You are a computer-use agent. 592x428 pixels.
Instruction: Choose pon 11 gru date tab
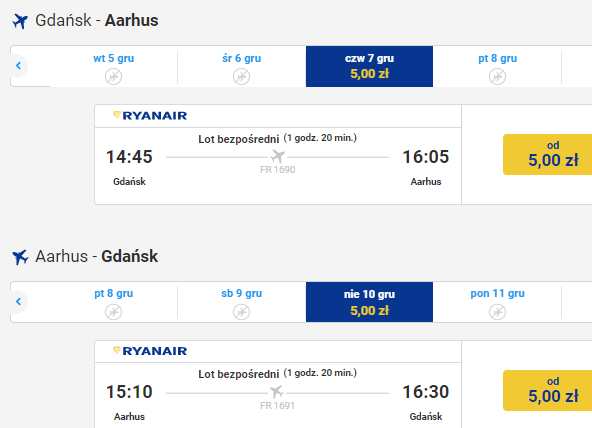497,302
